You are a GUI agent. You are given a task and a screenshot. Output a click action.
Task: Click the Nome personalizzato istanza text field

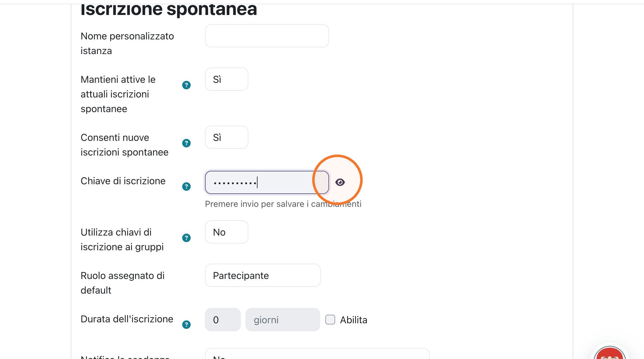coord(267,36)
